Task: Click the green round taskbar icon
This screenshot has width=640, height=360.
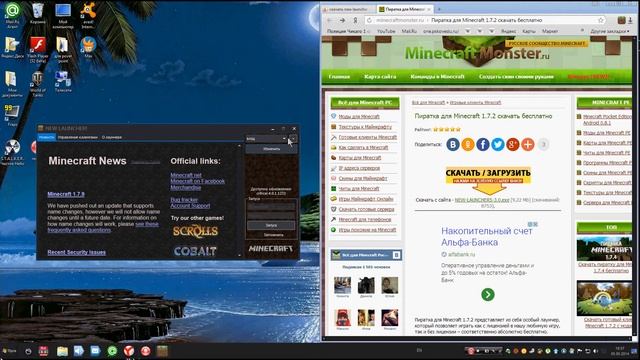Action: 112,351
